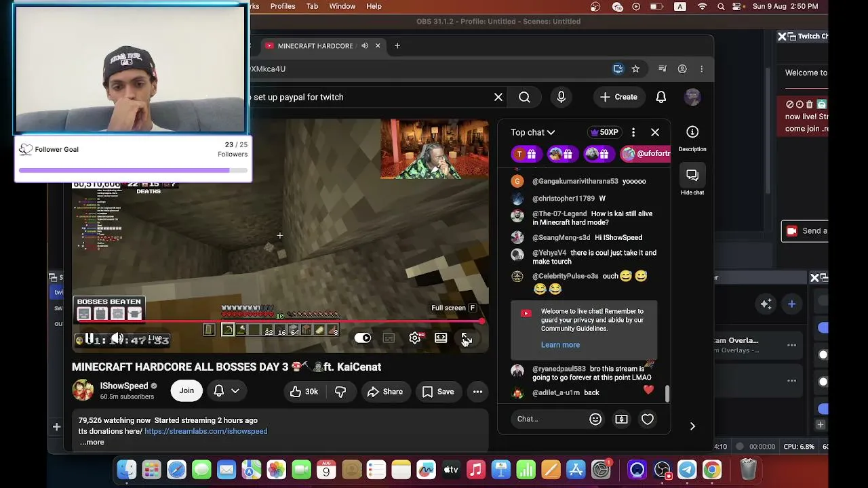Click the install app icon in address bar

click(618, 68)
